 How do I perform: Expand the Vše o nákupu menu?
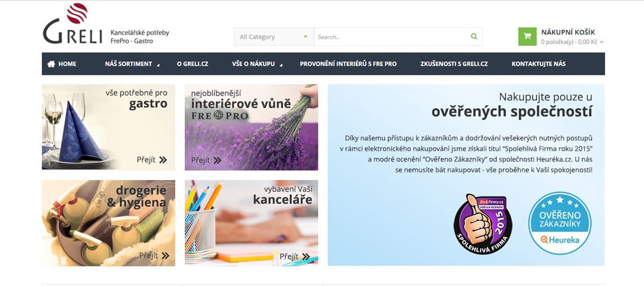tap(258, 64)
